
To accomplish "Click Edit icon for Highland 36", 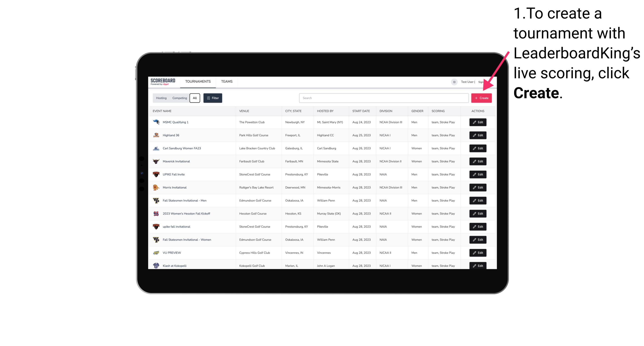I will pos(477,135).
